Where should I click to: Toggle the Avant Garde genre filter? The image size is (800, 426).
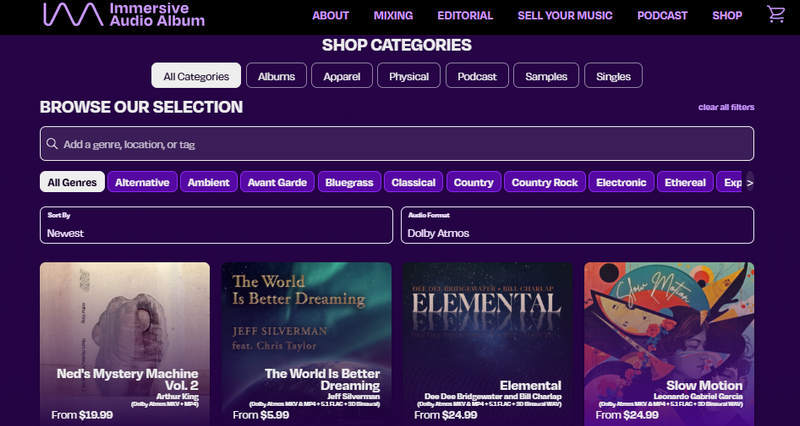click(x=278, y=182)
